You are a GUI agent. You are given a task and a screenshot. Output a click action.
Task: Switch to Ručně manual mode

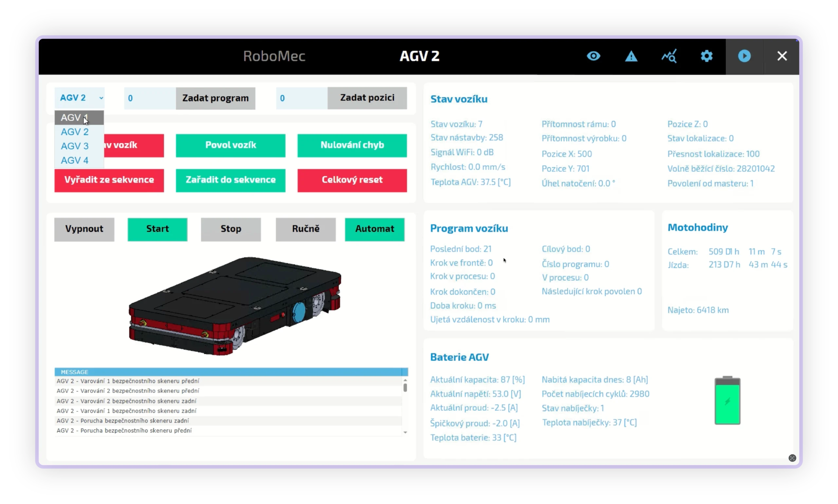pyautogui.click(x=305, y=229)
